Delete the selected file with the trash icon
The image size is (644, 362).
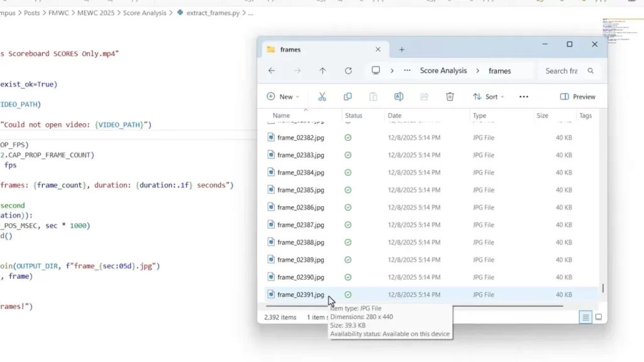pos(450,96)
